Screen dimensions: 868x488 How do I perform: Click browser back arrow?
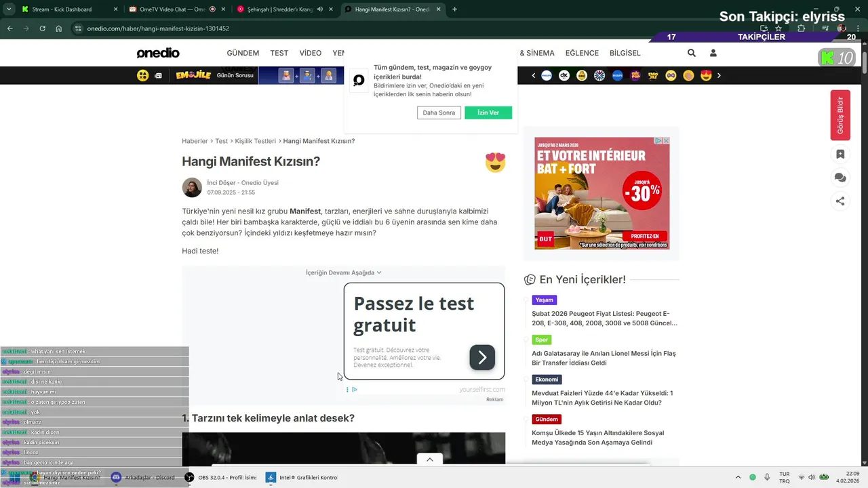9,28
